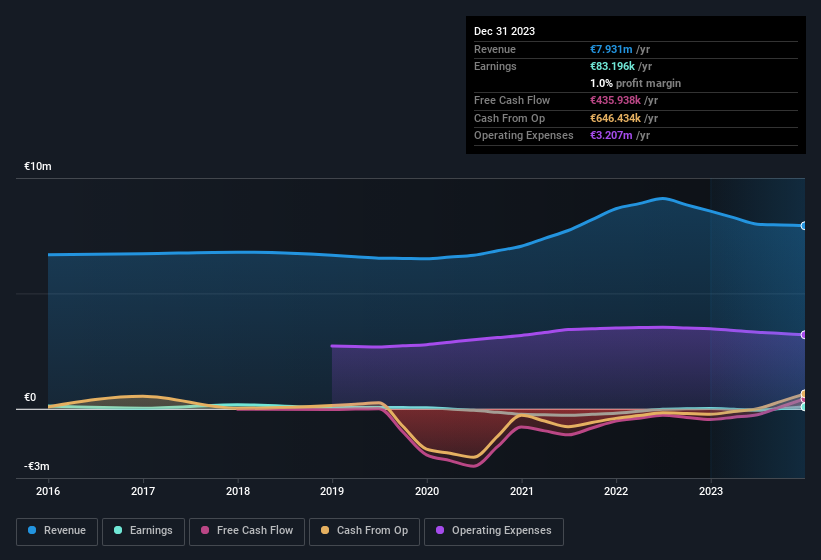Click the Earnings label in tooltip
Image resolution: width=821 pixels, height=560 pixels.
495,66
